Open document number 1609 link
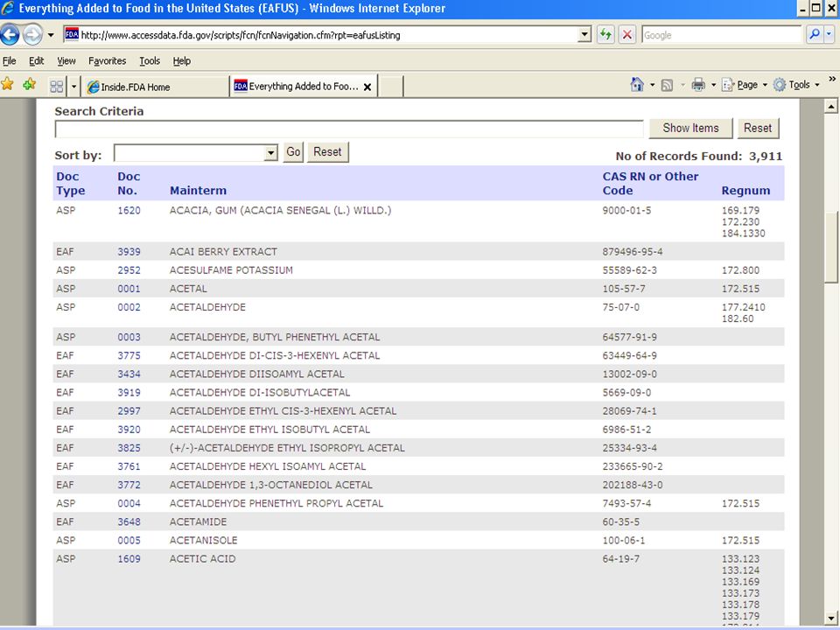Image resolution: width=840 pixels, height=630 pixels. click(129, 559)
